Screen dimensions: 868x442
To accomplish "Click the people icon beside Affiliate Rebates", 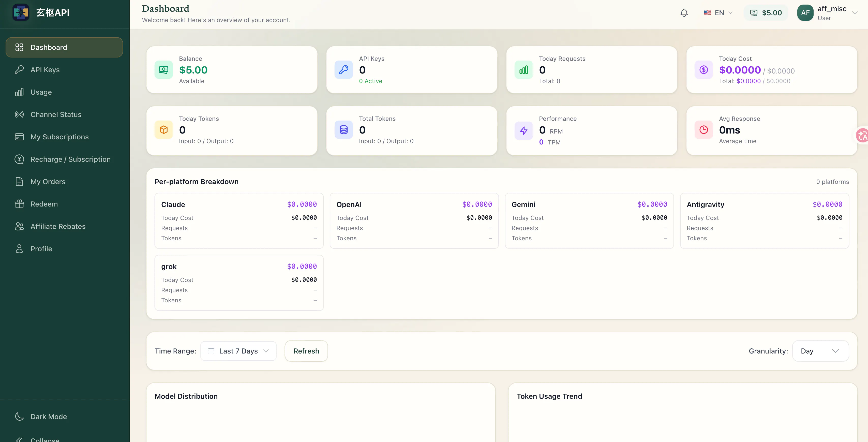I will point(19,226).
